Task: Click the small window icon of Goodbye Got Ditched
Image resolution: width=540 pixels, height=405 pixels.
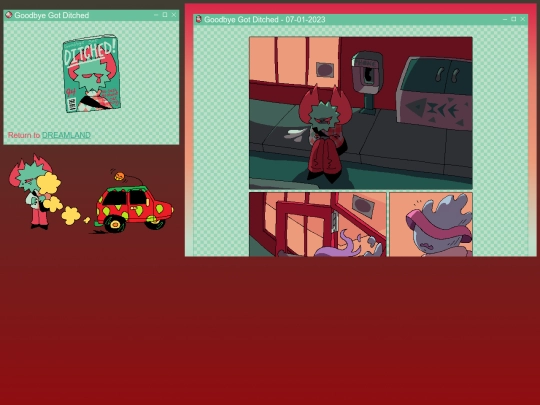Action: [9, 15]
